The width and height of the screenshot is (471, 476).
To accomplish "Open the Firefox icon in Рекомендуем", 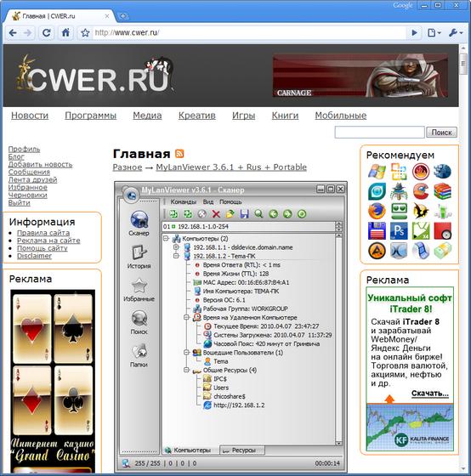I will pyautogui.click(x=377, y=211).
